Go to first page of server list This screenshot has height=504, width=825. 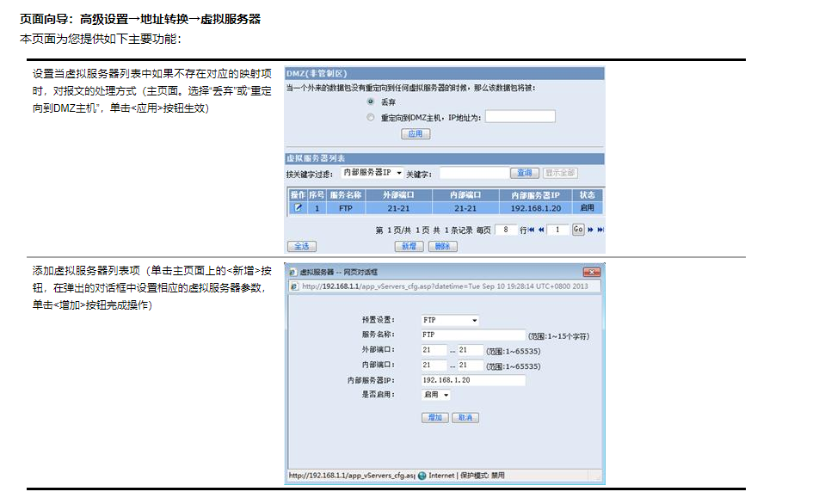[531, 230]
